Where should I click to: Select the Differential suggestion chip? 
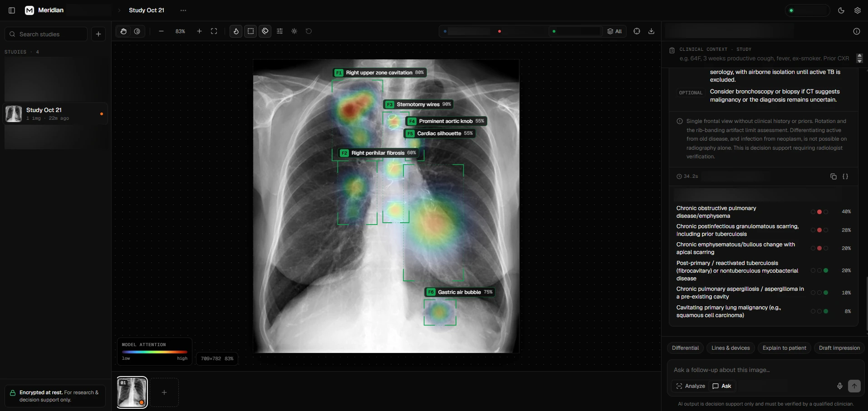(685, 348)
